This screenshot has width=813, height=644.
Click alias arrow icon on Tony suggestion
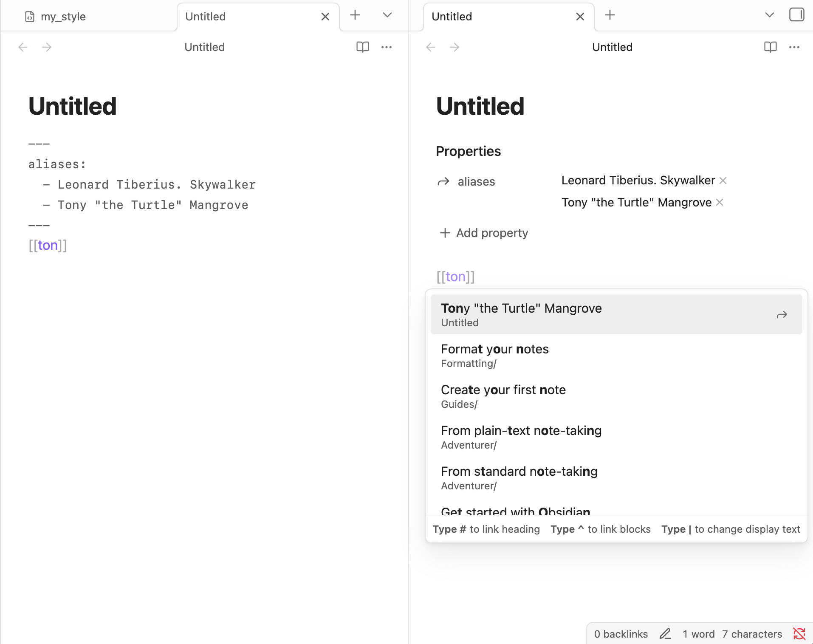click(782, 315)
